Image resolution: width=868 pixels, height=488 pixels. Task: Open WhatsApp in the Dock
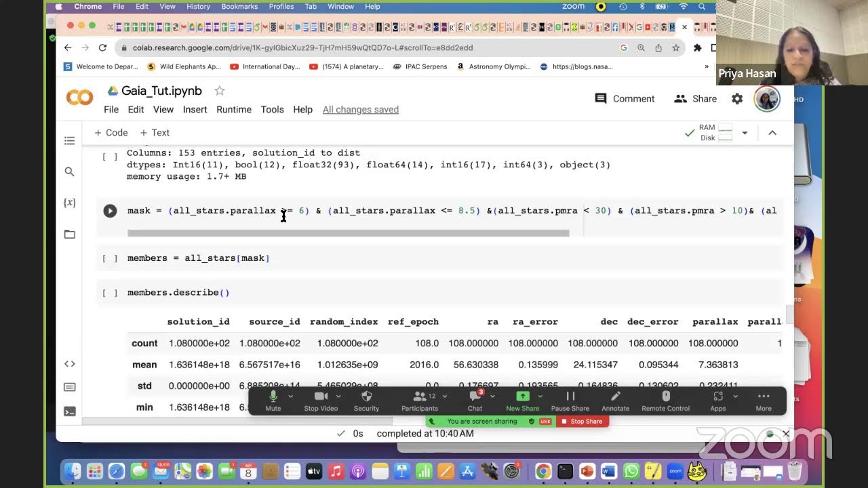[x=631, y=471]
